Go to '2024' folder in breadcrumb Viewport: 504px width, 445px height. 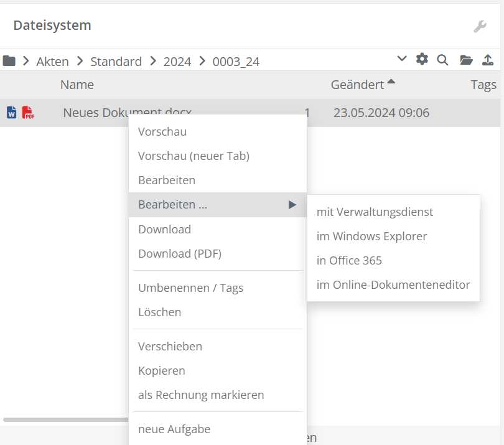177,62
